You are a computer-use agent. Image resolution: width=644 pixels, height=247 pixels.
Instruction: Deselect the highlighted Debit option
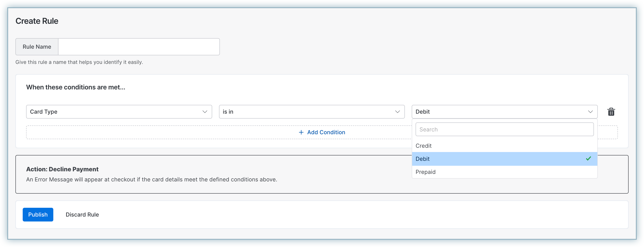click(x=422, y=159)
